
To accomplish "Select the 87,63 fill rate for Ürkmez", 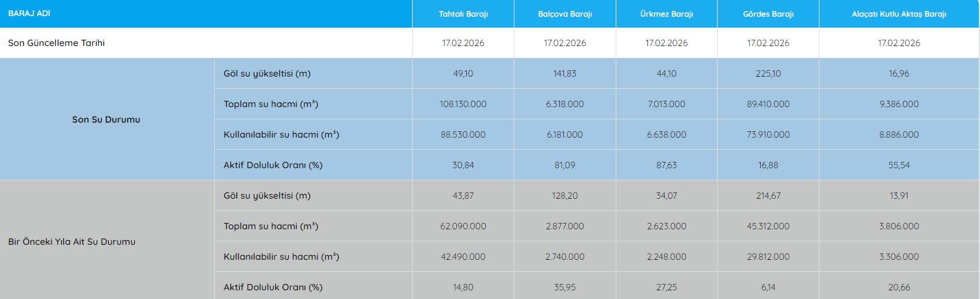I will (x=666, y=165).
